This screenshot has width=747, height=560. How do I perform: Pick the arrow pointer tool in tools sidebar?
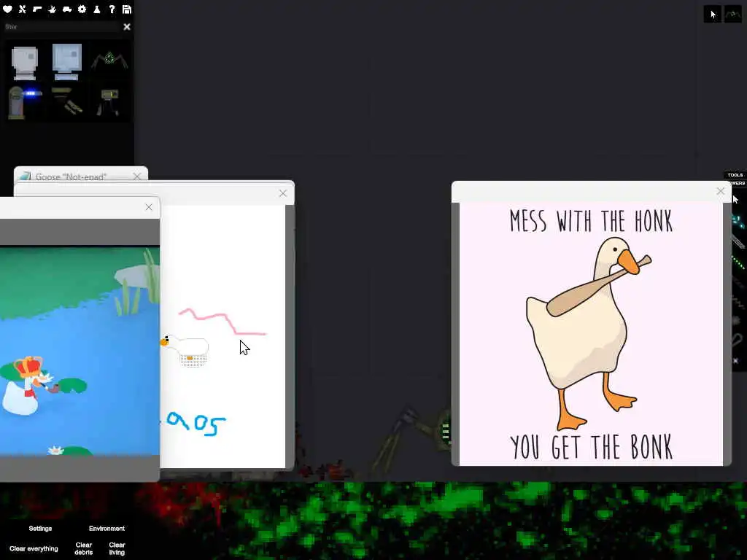click(735, 200)
